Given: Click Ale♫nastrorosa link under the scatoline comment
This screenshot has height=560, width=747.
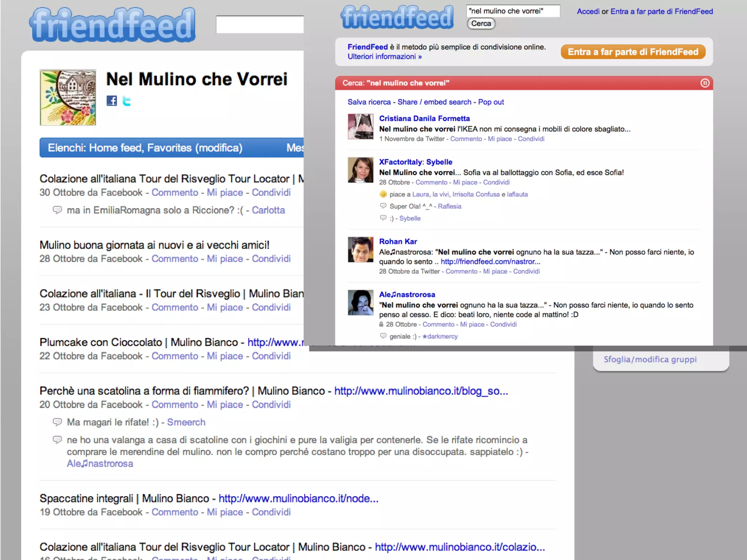Looking at the screenshot, I should pyautogui.click(x=100, y=463).
